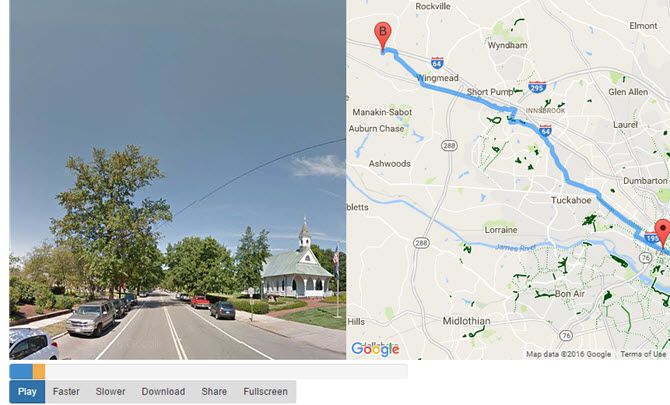The image size is (670, 405).
Task: Share the route video
Action: (214, 391)
